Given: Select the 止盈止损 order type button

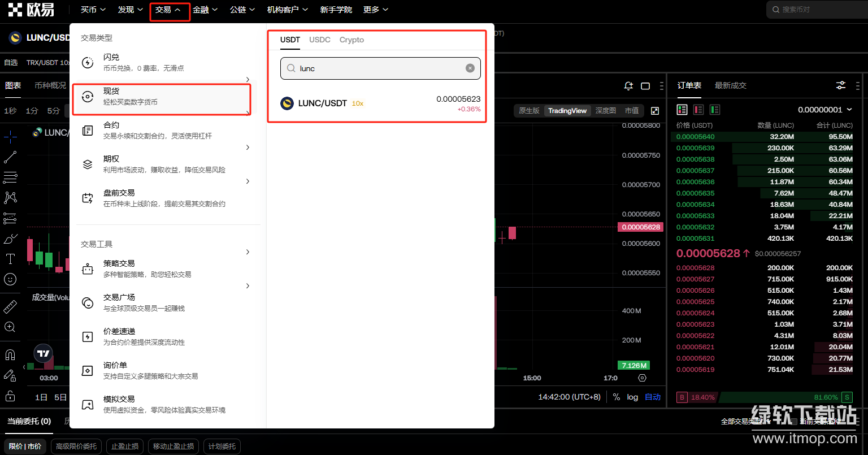Looking at the screenshot, I should 125,446.
